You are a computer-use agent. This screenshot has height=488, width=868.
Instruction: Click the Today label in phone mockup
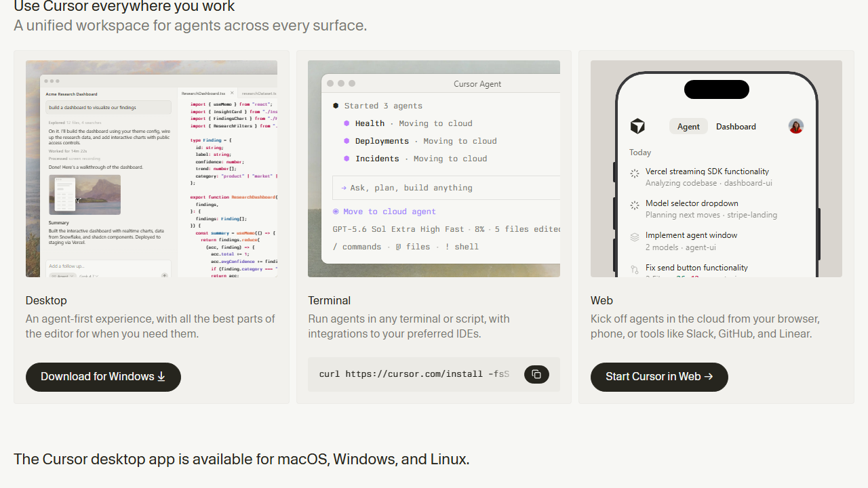pos(640,152)
